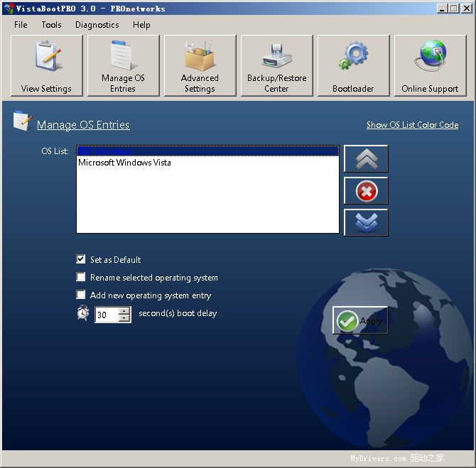Enable Rename selected operating system
476x468 pixels.
click(81, 277)
